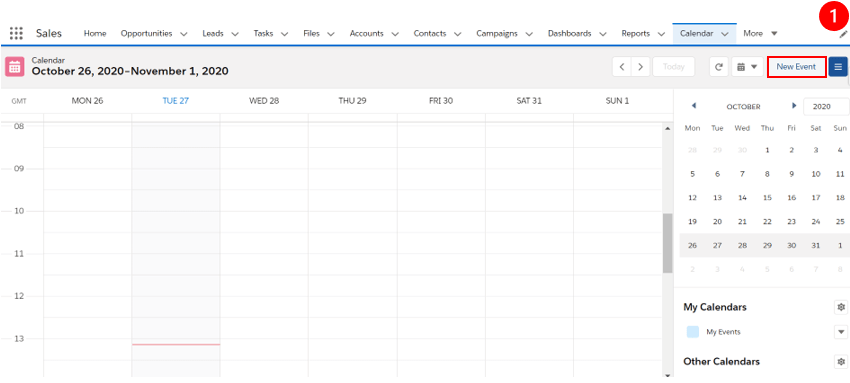The image size is (850, 383).
Task: Click the year 2020 input field
Action: click(x=826, y=107)
